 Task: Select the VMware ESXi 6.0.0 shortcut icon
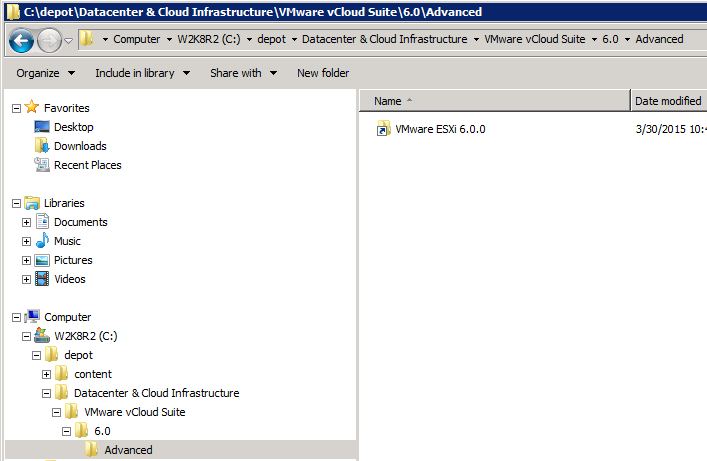click(383, 129)
